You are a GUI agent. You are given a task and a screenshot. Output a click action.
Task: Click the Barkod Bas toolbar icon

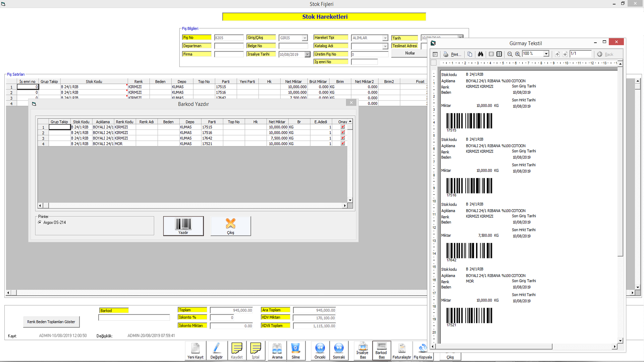(x=381, y=351)
